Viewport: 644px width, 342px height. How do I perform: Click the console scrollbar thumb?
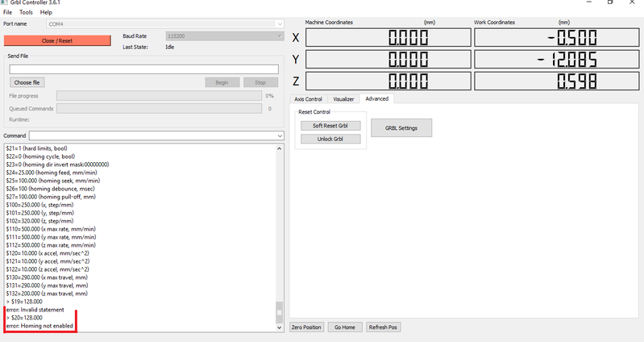point(280,312)
